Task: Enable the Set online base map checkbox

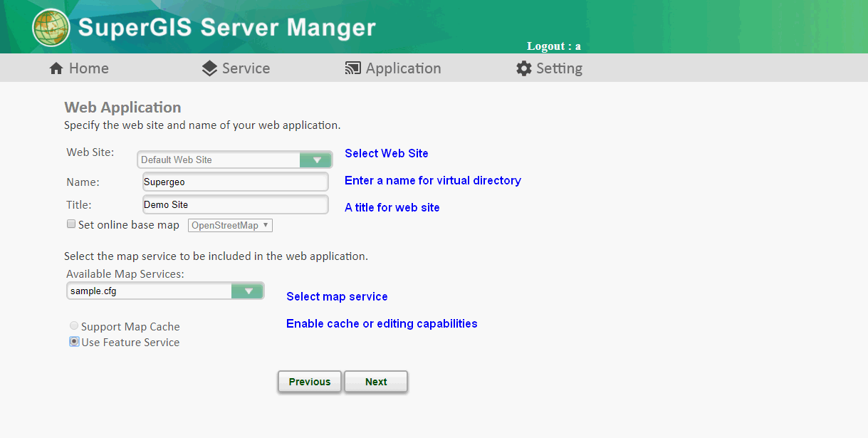Action: (x=71, y=224)
